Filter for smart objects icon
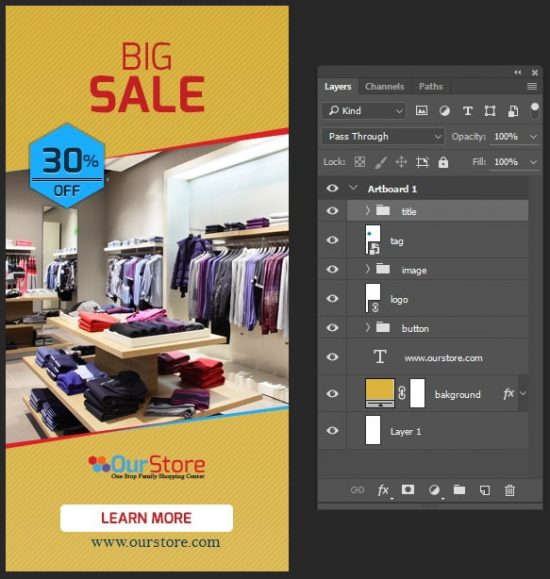 coord(513,111)
